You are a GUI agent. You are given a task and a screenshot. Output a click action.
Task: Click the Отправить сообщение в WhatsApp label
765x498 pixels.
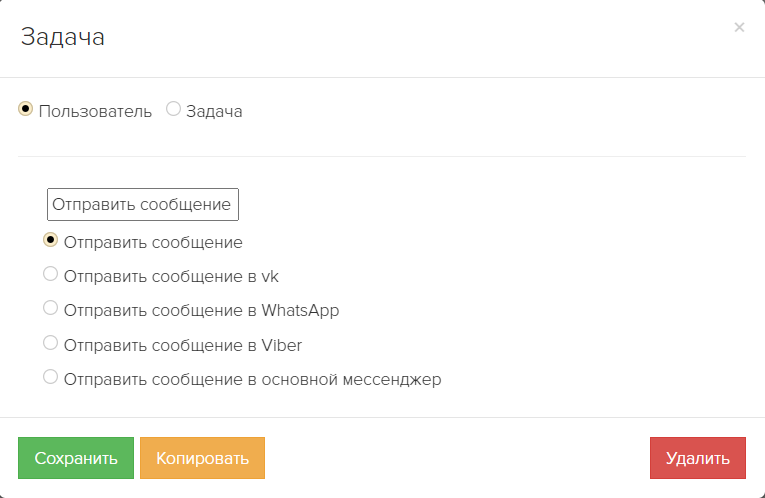[x=201, y=311]
